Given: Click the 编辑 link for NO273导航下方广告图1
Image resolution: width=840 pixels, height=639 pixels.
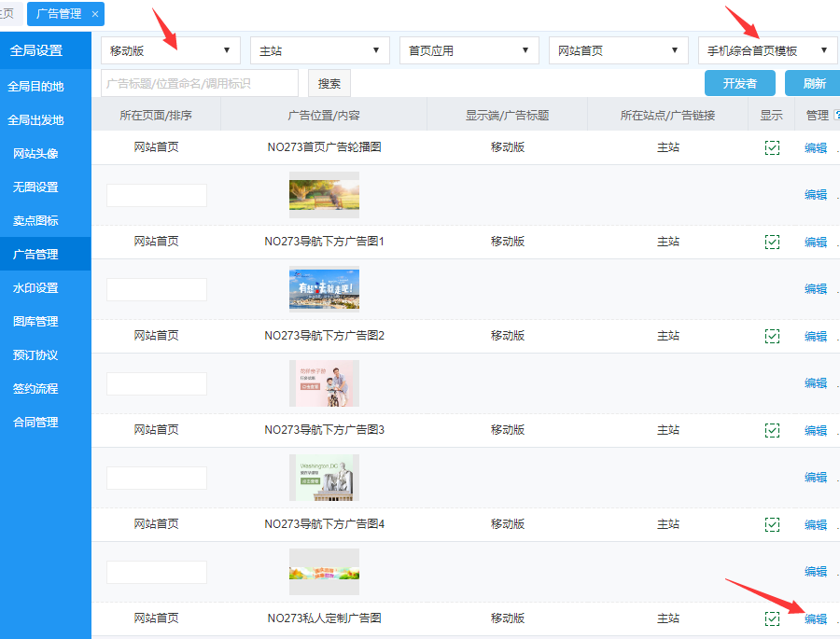Looking at the screenshot, I should point(816,242).
